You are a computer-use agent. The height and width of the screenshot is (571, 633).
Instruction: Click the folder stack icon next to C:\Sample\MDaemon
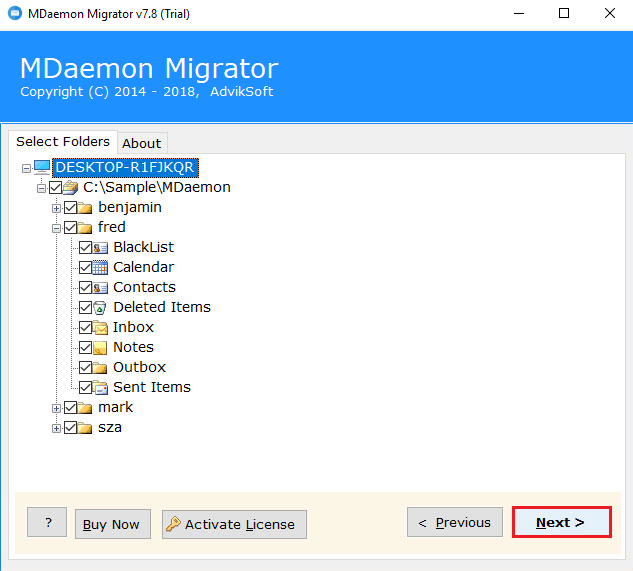pyautogui.click(x=71, y=187)
